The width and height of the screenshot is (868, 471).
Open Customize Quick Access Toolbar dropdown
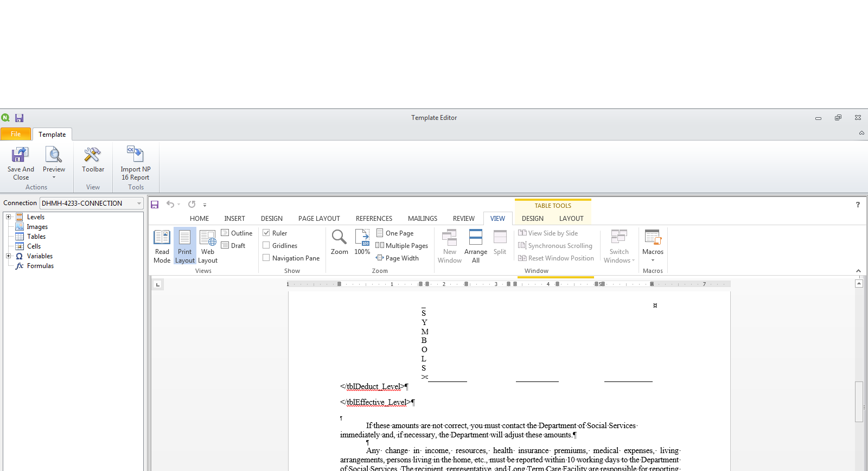click(x=205, y=205)
